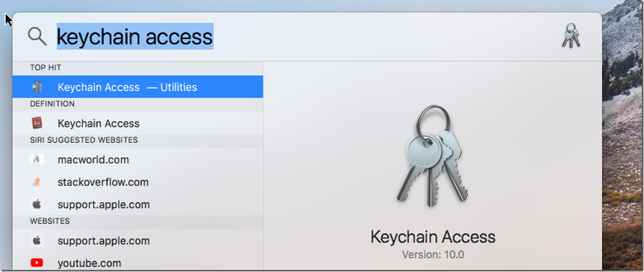Click the YouTube red play icon
This screenshot has width=644, height=272.
coord(37,263)
